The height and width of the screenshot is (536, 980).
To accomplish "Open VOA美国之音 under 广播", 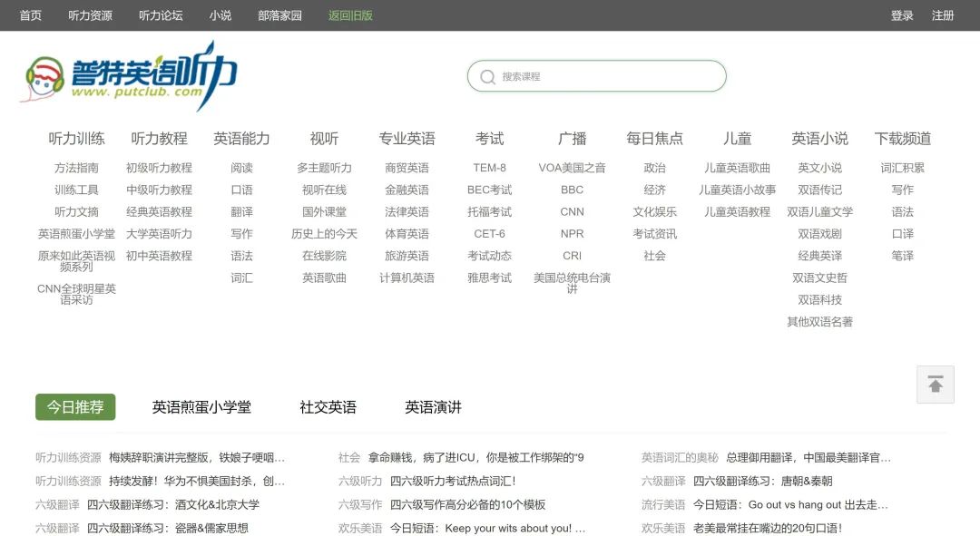I will [x=572, y=168].
